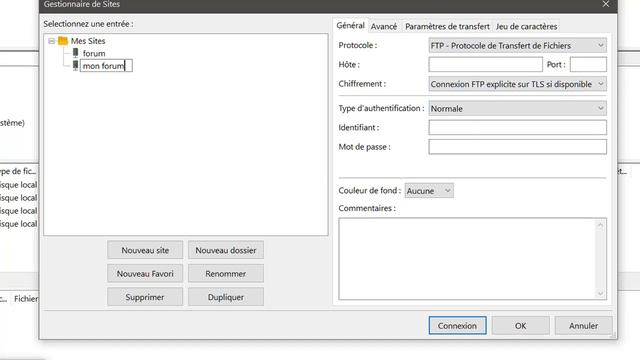Close the Gestionnaire de Sites dialog

(x=606, y=4)
